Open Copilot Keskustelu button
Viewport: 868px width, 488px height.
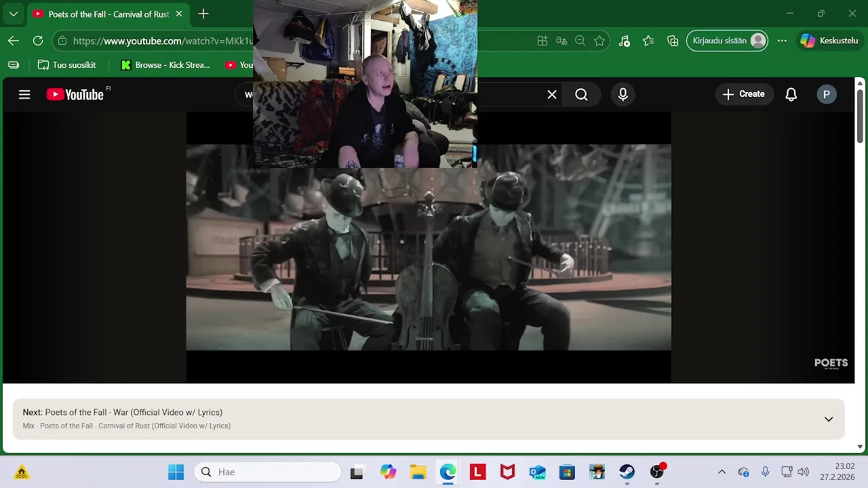coord(830,41)
